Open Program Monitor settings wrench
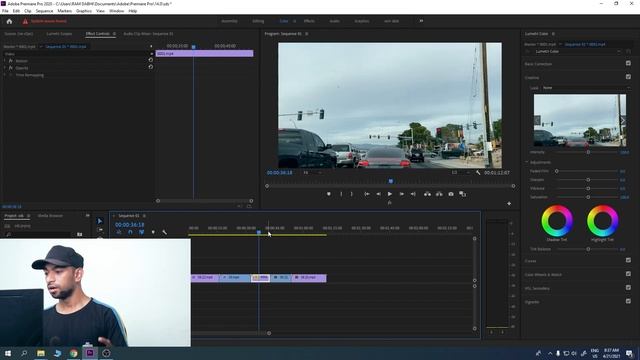The image size is (640, 360). (x=478, y=173)
